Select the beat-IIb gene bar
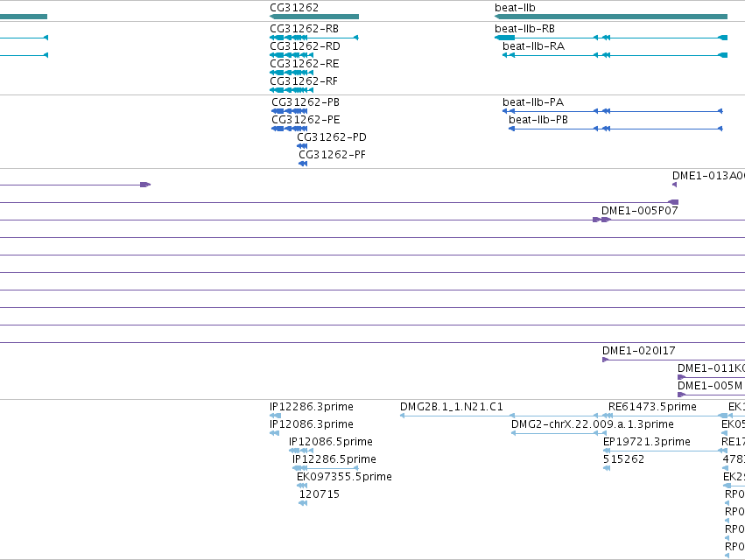This screenshot has height=560, width=745. pos(610,17)
